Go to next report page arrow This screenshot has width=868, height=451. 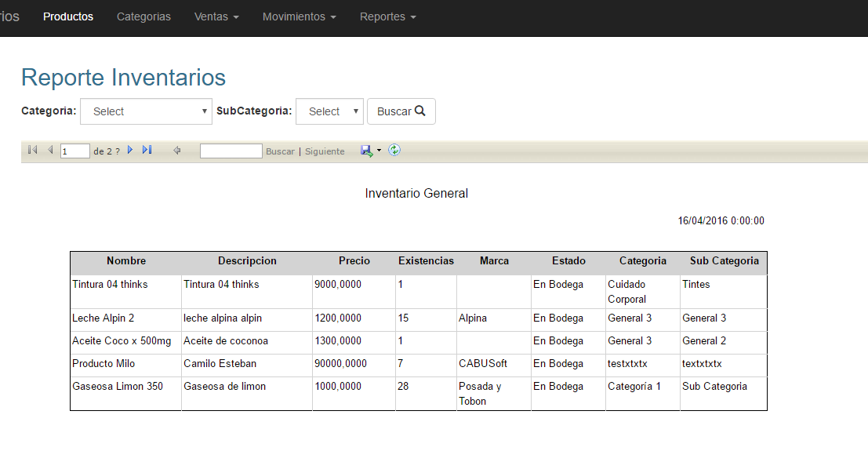tap(130, 150)
